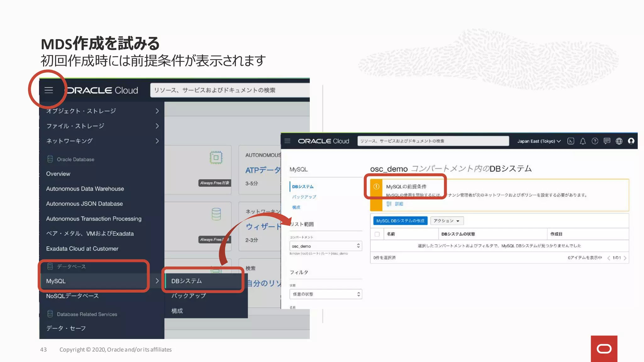Open the user profile icon
The width and height of the screenshot is (644, 362).
coord(631,141)
